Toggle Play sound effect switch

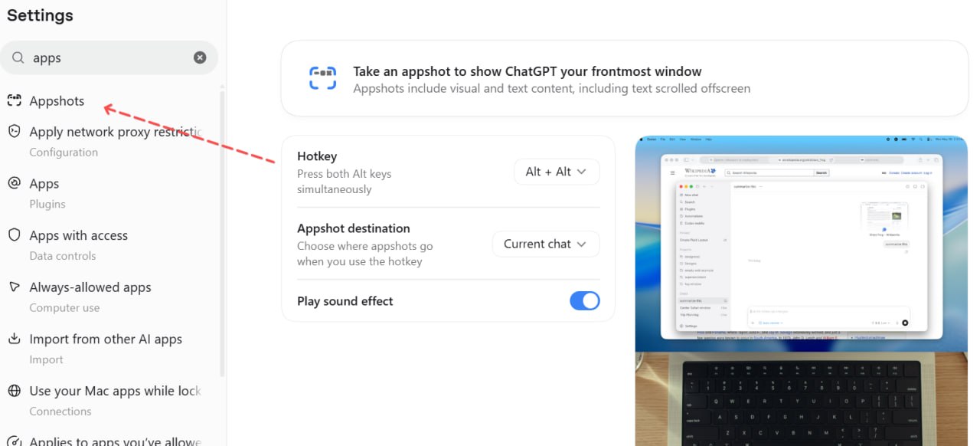[585, 301]
